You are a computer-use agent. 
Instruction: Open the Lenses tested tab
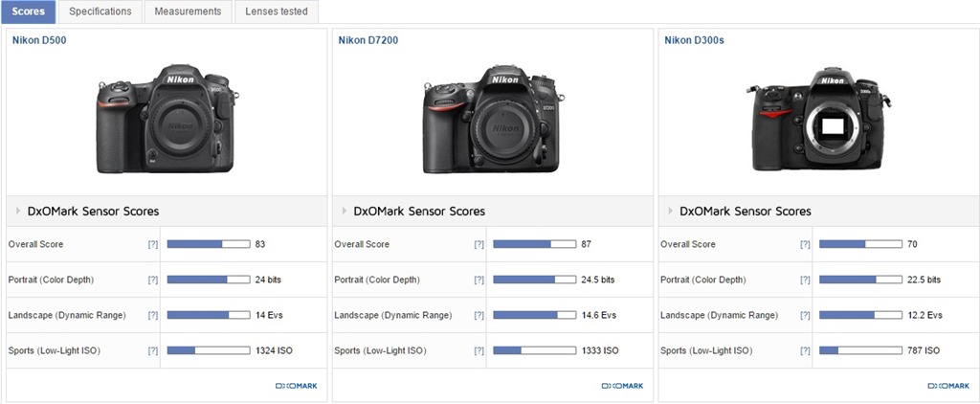point(277,11)
